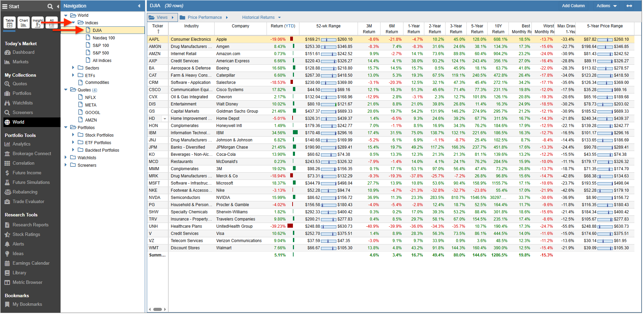Open the GOOGL quote
The height and width of the screenshot is (314, 644).
(x=92, y=113)
